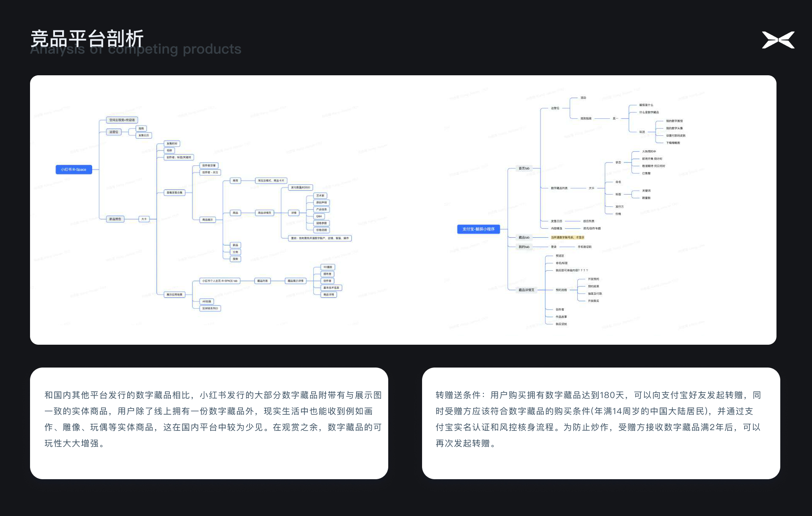This screenshot has height=516, width=812.
Task: Click the 预约流程 node
Action: pos(561,290)
